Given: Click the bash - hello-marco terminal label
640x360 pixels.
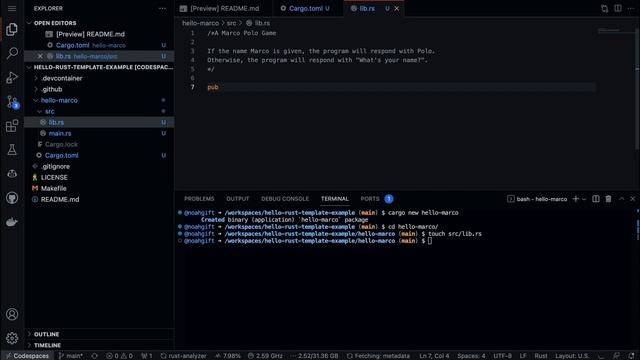Looking at the screenshot, I should click(x=537, y=199).
